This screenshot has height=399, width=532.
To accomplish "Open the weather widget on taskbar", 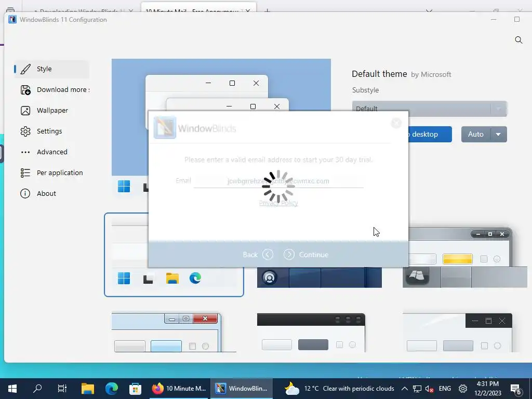I will [339, 389].
